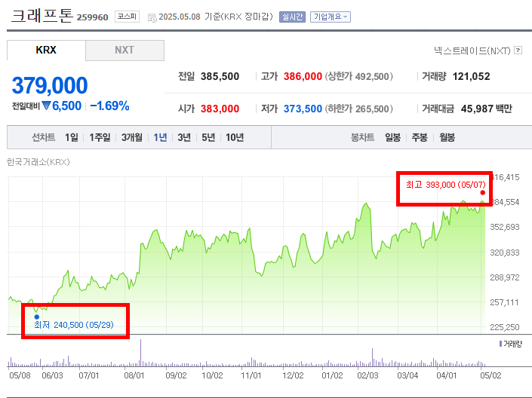Click the low price 373,500
Image resolution: width=532 pixels, height=398 pixels.
coord(303,109)
